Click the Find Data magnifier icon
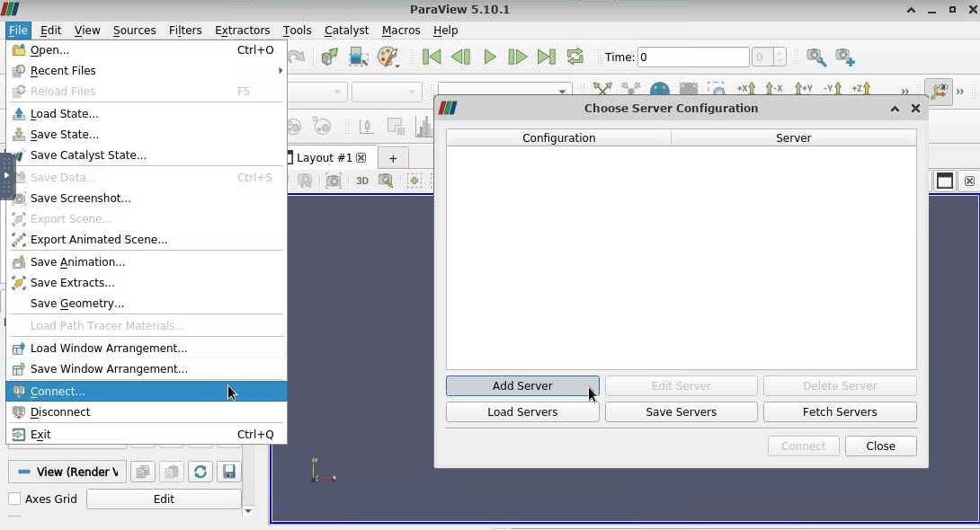This screenshot has width=980, height=530. (x=815, y=57)
